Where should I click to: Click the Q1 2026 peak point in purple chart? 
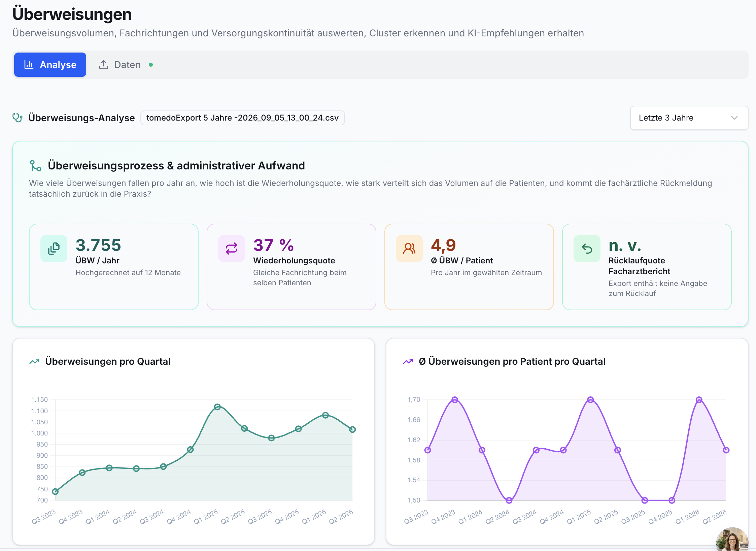(x=699, y=400)
